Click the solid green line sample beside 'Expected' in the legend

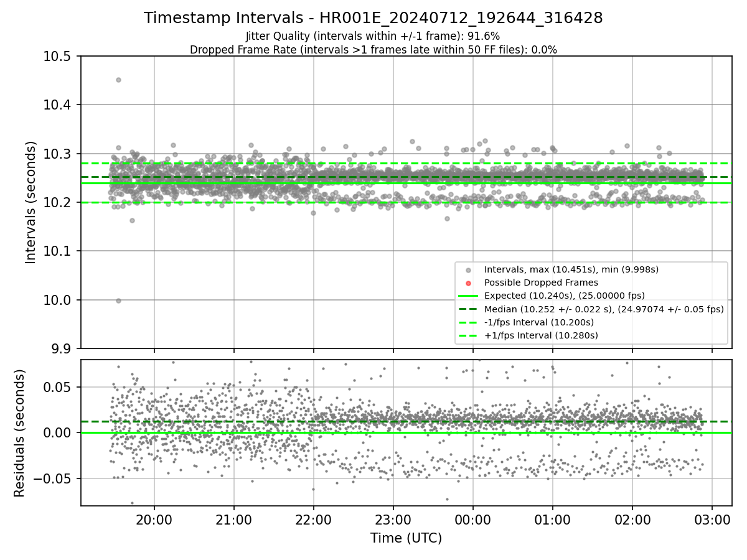468,296
